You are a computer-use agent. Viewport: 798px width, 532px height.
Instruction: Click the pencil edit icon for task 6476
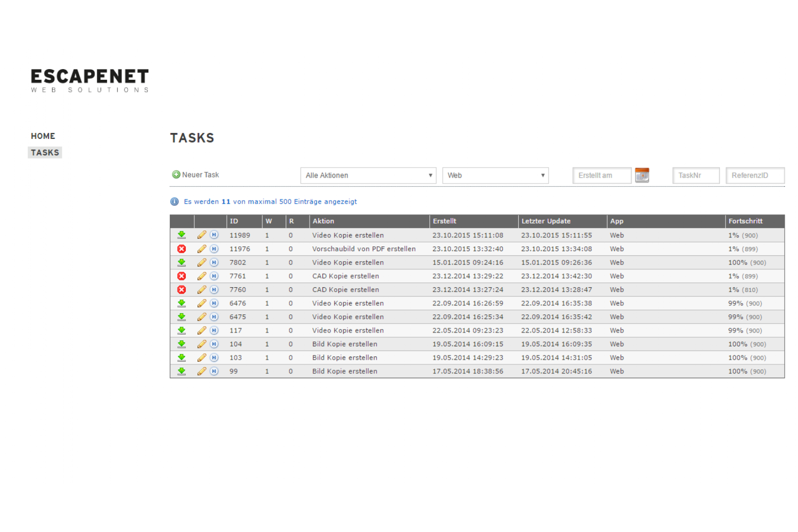tap(202, 303)
